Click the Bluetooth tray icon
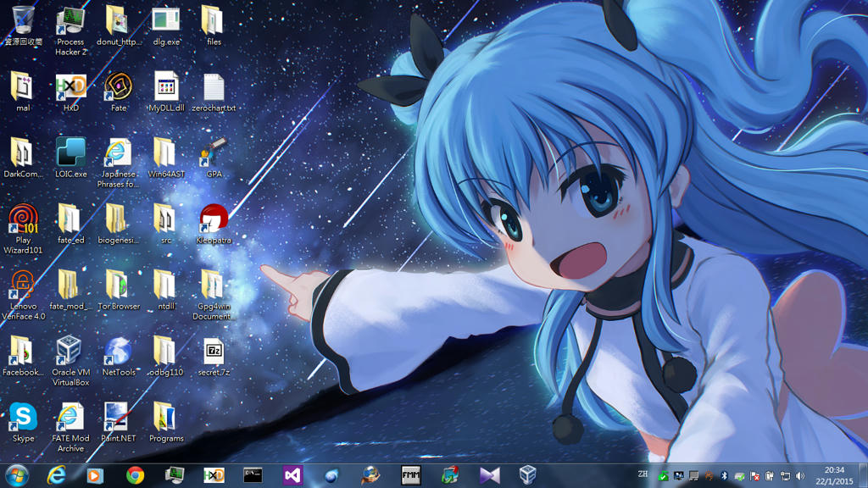868x488 pixels. [724, 476]
